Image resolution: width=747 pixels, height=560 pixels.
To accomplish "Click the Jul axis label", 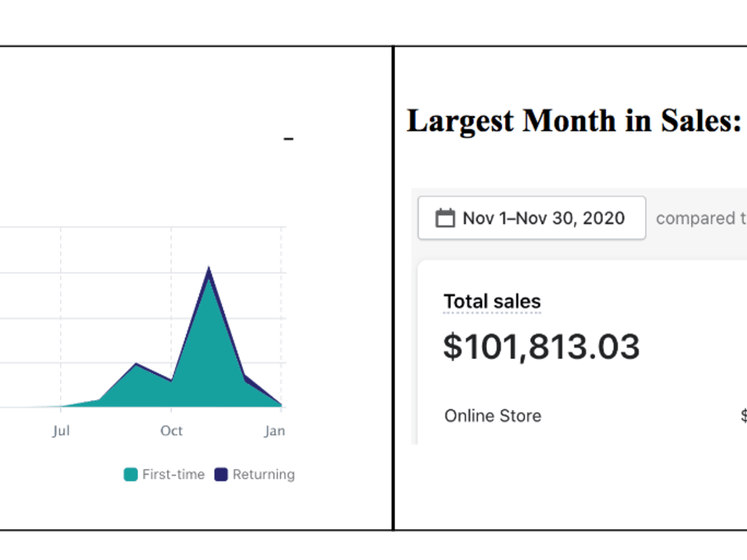I will (61, 431).
